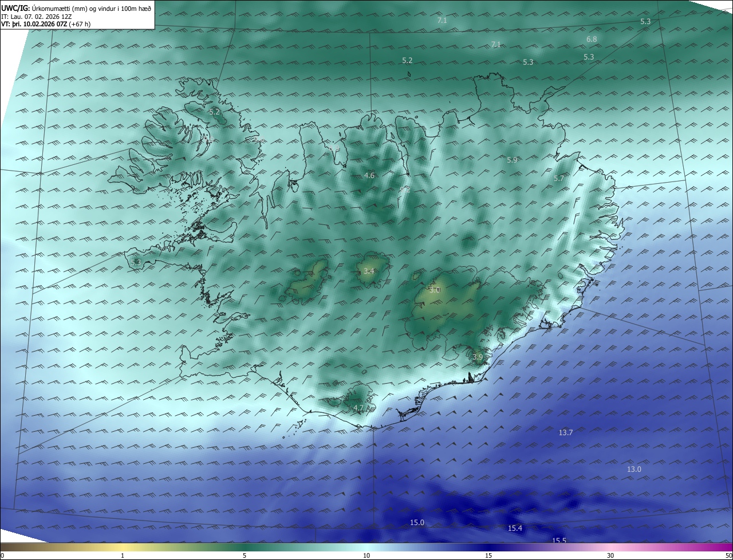Click the 13.7 value label
This screenshot has width=733, height=560.
coord(566,433)
